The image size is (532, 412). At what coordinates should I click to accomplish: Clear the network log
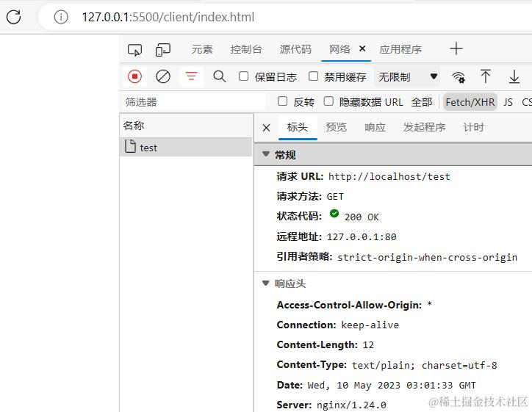(x=163, y=76)
